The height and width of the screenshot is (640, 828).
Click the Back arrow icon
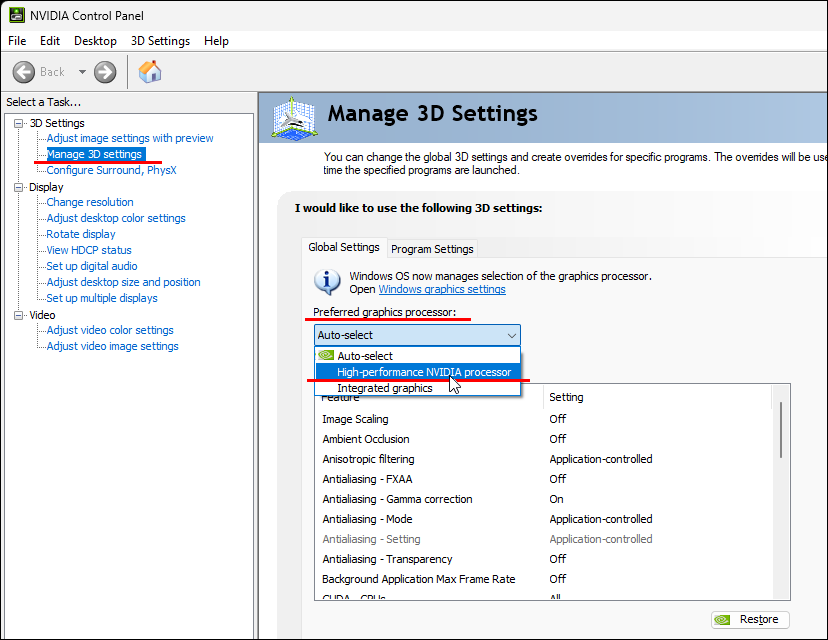pos(25,72)
